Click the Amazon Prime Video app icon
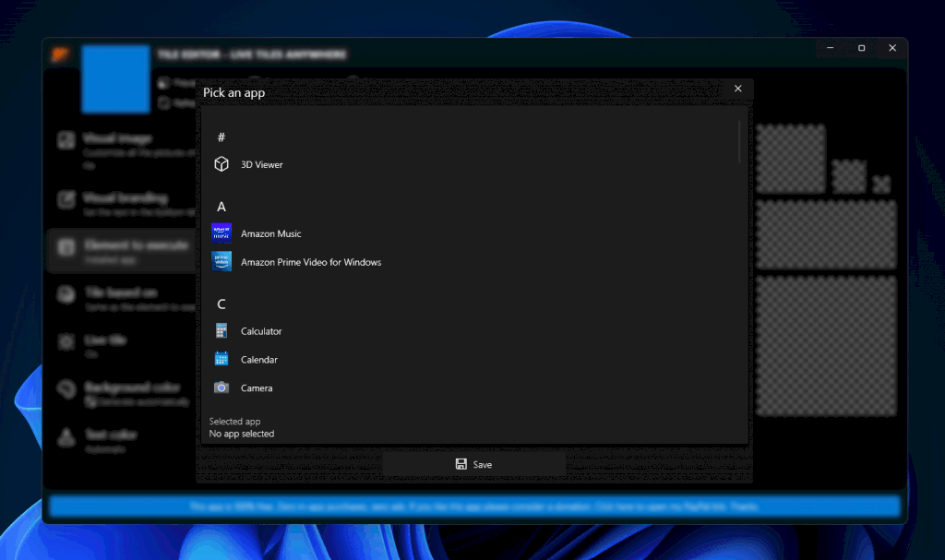The image size is (945, 560). point(221,261)
